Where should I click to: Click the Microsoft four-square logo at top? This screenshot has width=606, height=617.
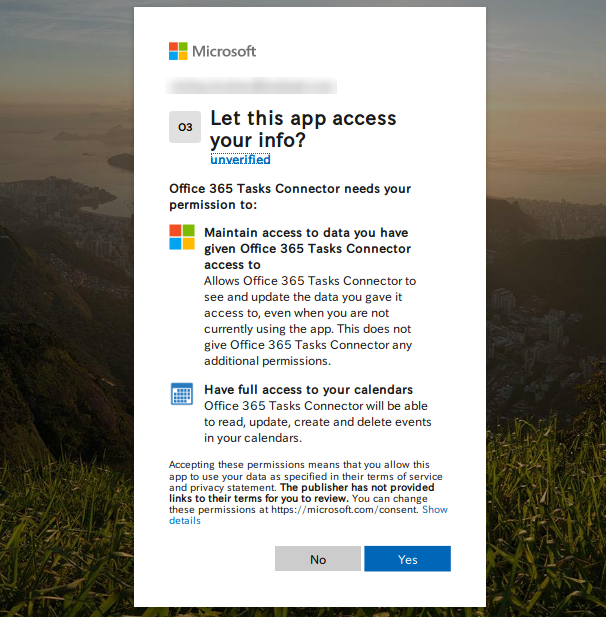tap(178, 51)
